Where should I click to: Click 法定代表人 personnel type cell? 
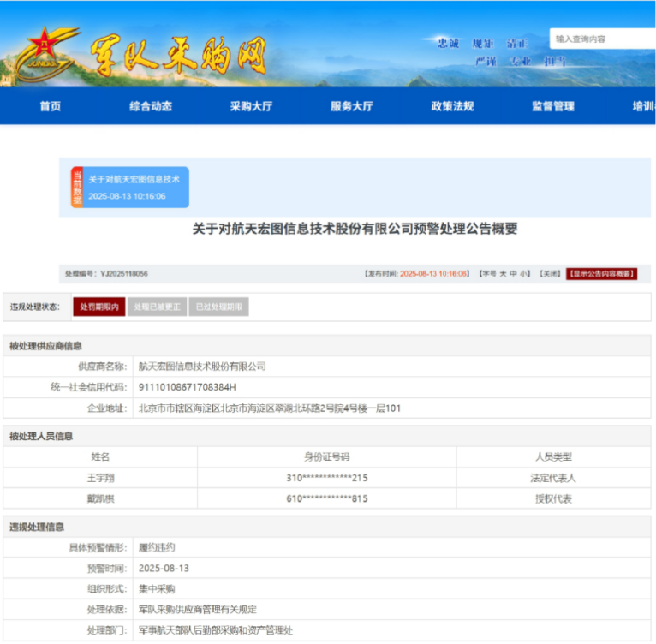553,479
